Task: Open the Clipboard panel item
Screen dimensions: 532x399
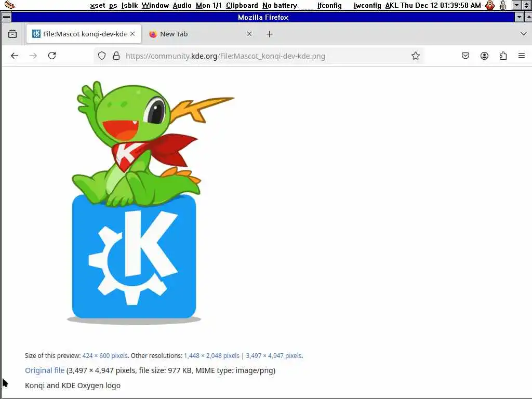Action: click(242, 5)
